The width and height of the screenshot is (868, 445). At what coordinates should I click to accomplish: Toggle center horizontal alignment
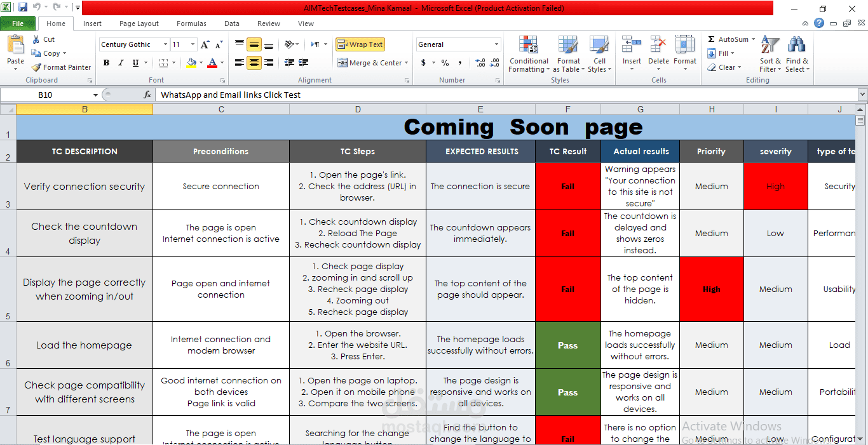coord(254,63)
